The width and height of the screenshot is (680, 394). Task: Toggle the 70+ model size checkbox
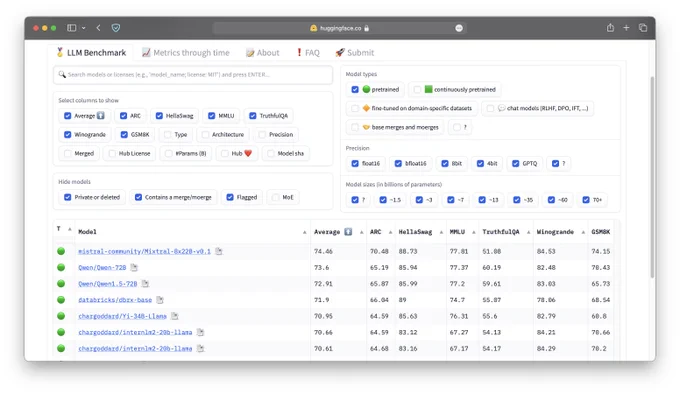pos(586,200)
